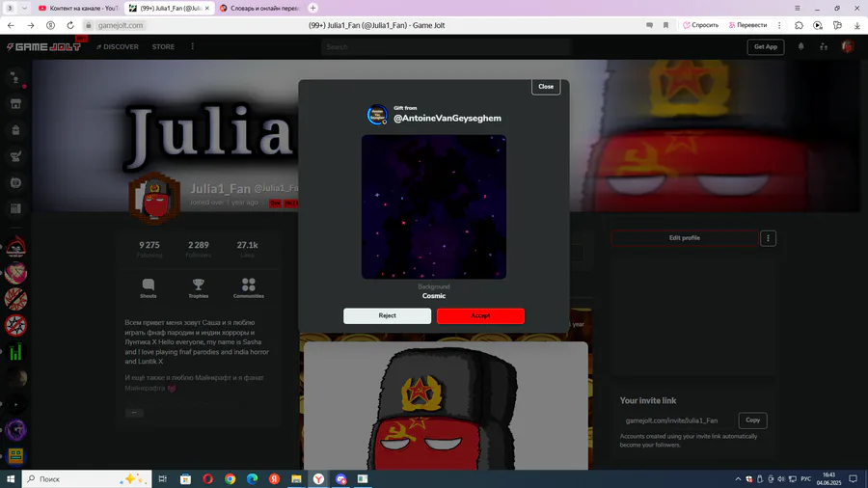868x488 pixels.
Task: Open browser extensions icon
Action: 799,25
